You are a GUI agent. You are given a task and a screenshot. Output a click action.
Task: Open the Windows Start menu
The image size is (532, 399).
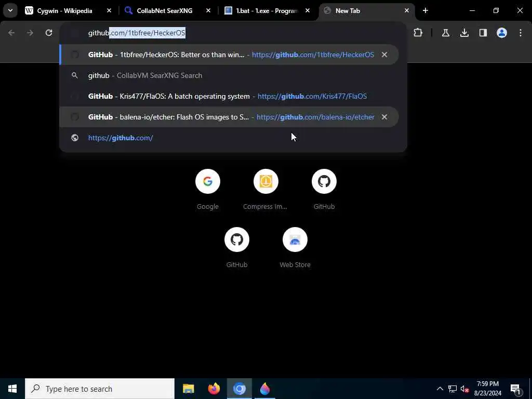(x=12, y=389)
